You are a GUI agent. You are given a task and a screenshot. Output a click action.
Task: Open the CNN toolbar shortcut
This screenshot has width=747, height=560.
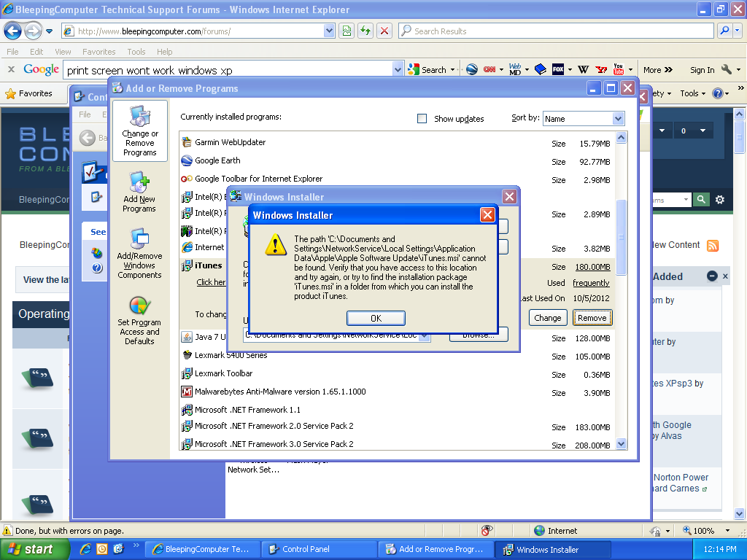489,69
